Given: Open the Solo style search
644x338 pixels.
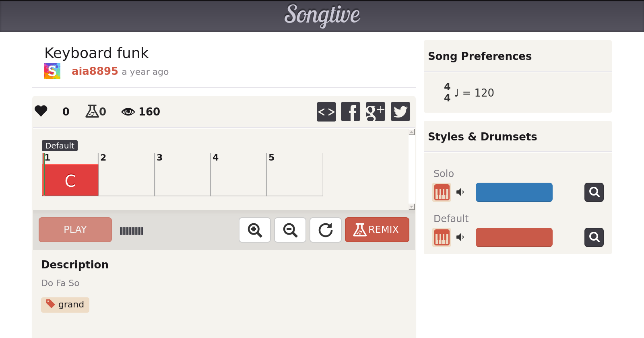Looking at the screenshot, I should pyautogui.click(x=594, y=192).
